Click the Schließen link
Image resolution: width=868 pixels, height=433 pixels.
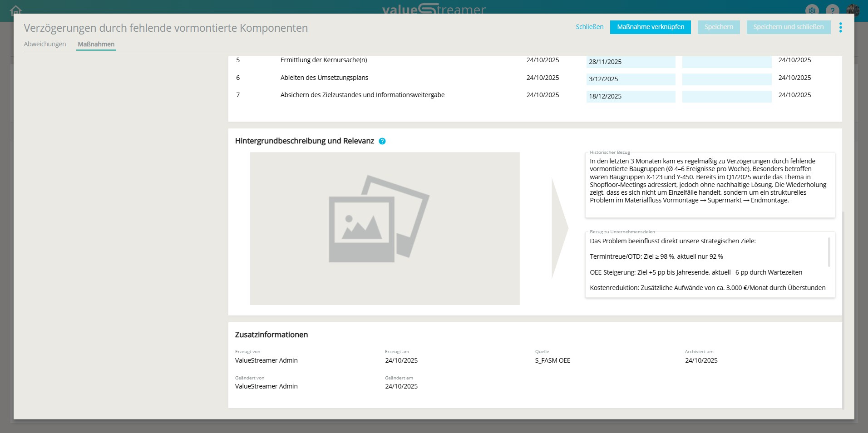(x=589, y=27)
